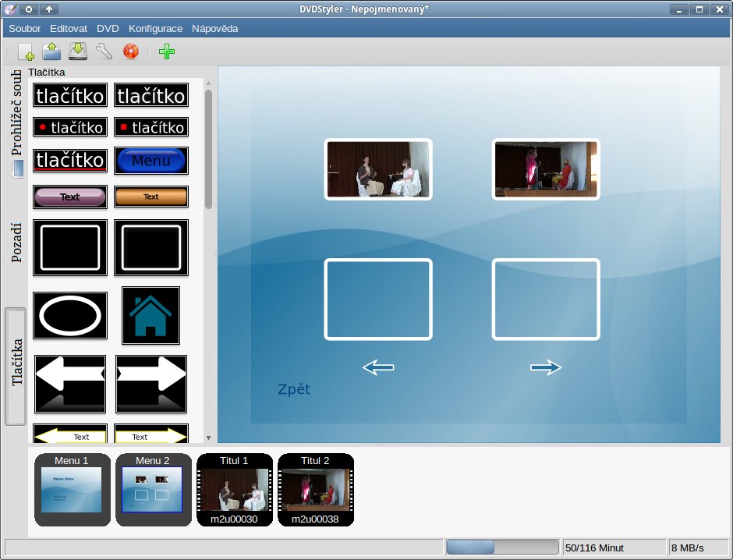Open the Soubor menu
The height and width of the screenshot is (560, 733).
click(25, 28)
